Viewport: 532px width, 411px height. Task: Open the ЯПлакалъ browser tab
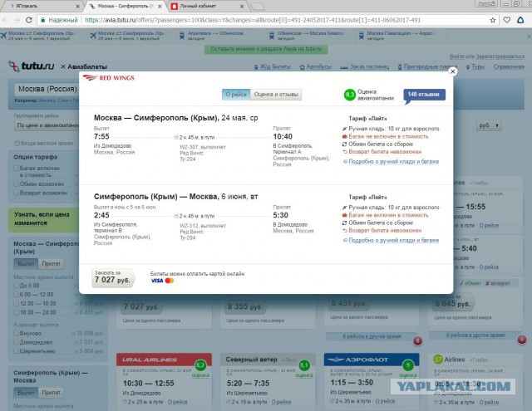click(x=42, y=6)
